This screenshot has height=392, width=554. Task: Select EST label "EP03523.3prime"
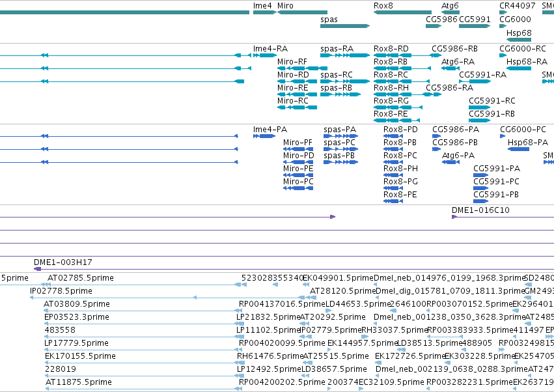[x=77, y=317]
